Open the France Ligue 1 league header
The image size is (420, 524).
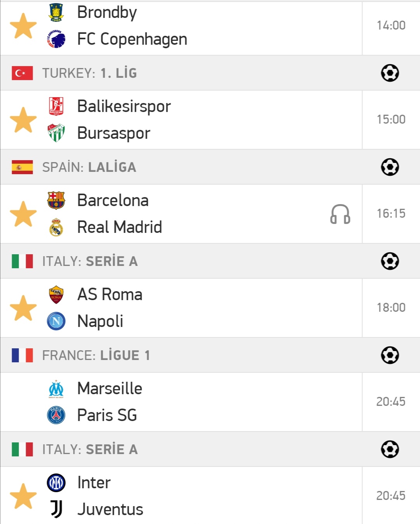(x=96, y=355)
